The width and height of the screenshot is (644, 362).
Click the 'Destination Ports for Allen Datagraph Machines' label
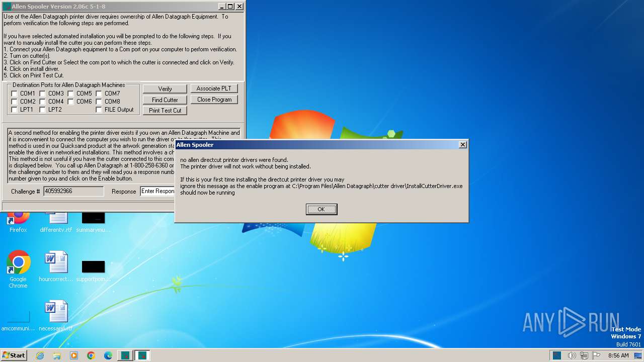click(69, 85)
